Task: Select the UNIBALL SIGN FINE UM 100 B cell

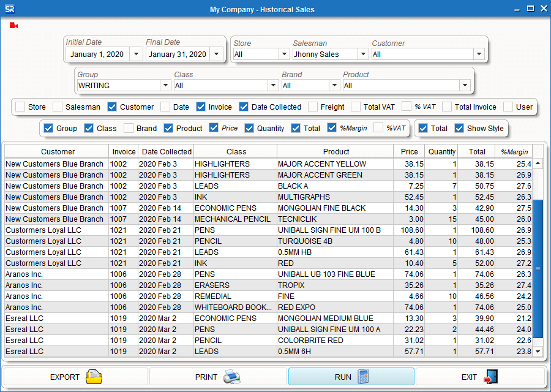Action: tap(335, 230)
